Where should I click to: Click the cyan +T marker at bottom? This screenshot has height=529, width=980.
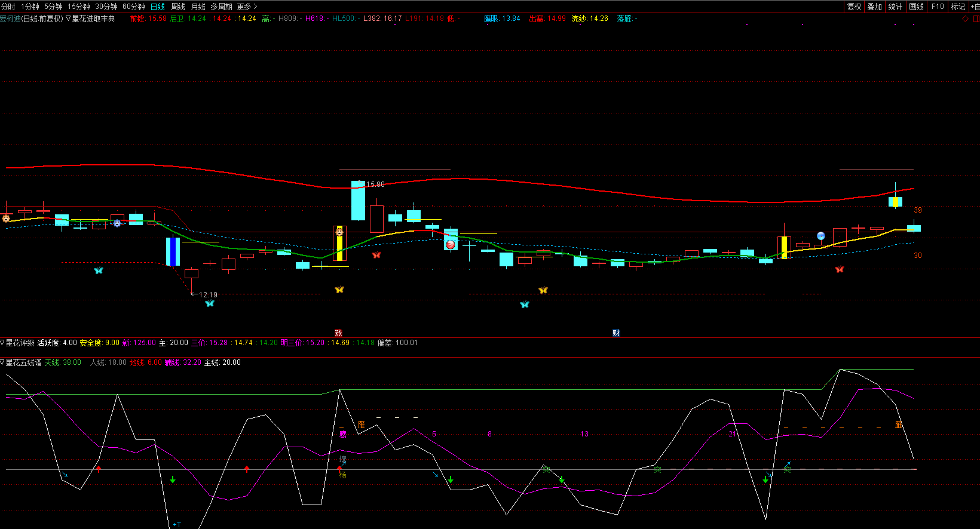[x=177, y=524]
